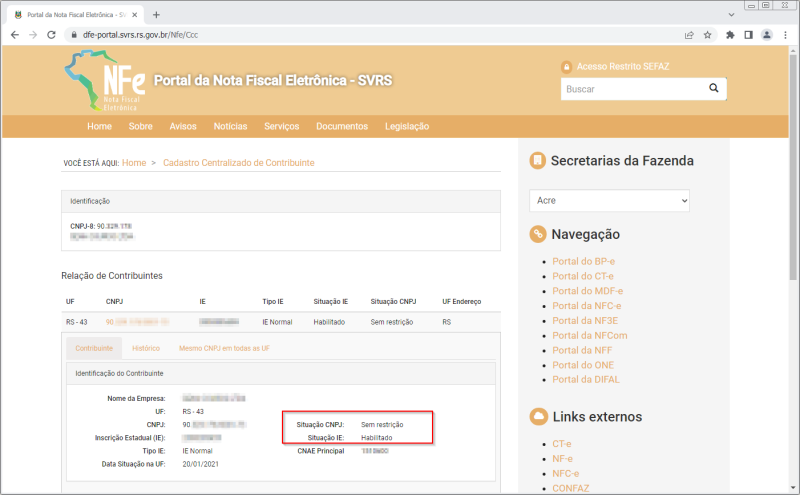The width and height of the screenshot is (800, 495).
Task: Click Habilitado cell in the contributor table row
Action: pyautogui.click(x=329, y=322)
